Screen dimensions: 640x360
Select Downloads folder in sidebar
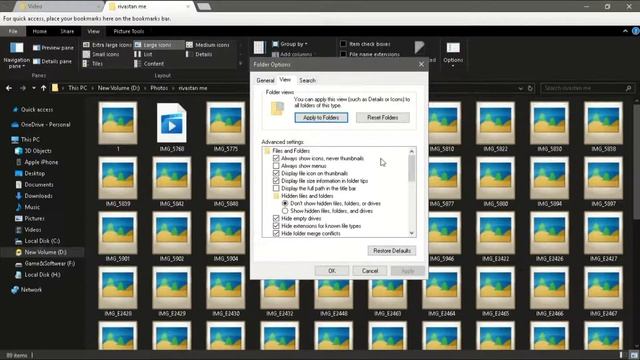coord(34,196)
